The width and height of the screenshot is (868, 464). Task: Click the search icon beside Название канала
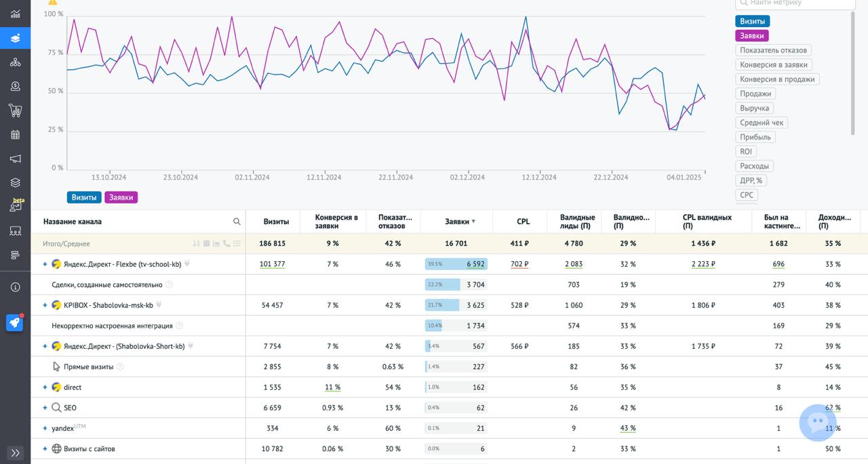[237, 221]
